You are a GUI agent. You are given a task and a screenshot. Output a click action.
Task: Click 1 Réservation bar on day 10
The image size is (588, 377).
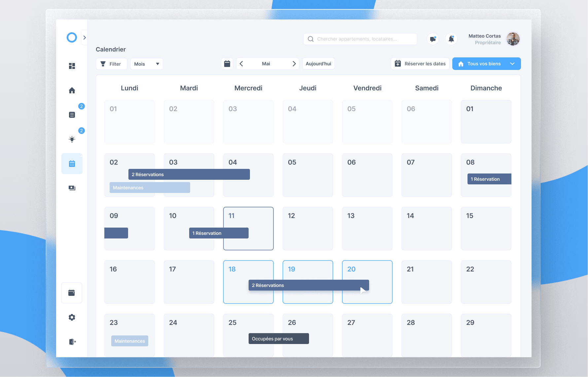point(219,233)
